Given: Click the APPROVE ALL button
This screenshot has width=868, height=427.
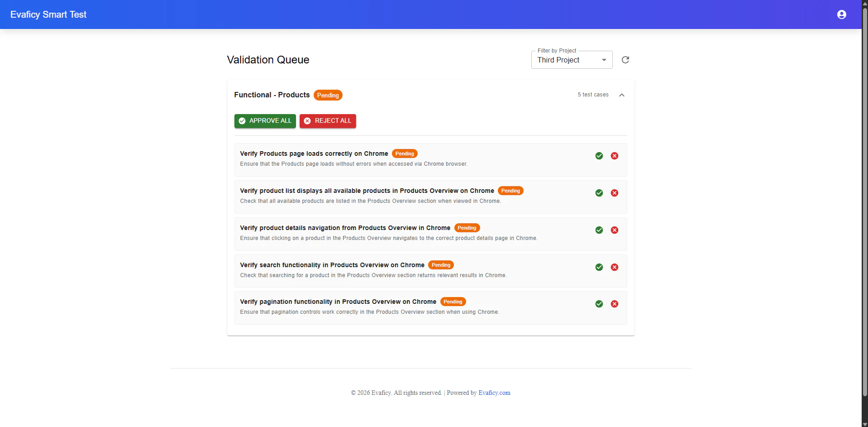Looking at the screenshot, I should pyautogui.click(x=265, y=121).
